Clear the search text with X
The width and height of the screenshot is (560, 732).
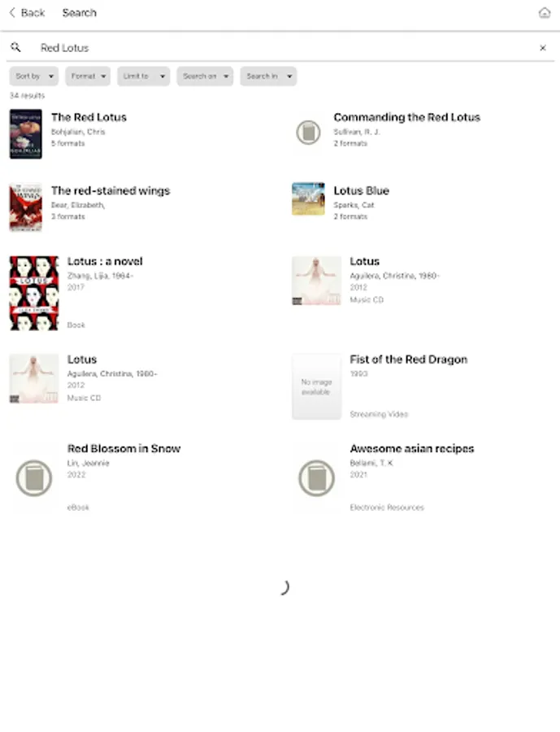coord(543,48)
